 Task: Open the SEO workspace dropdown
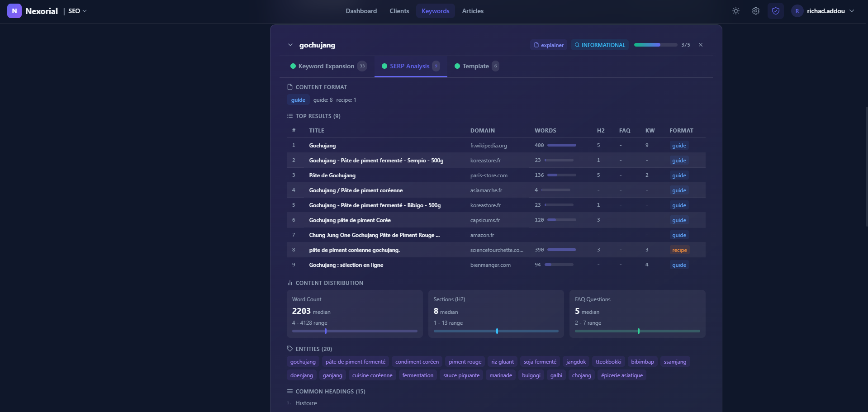pos(77,11)
